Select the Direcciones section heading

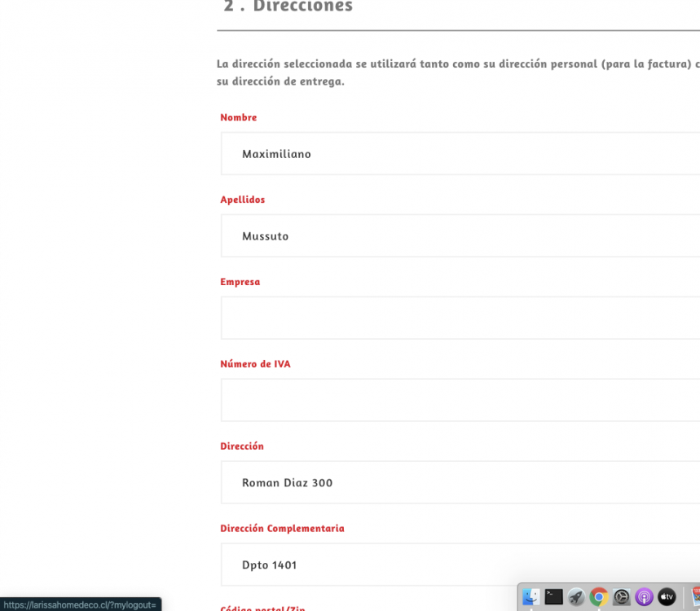pos(285,7)
